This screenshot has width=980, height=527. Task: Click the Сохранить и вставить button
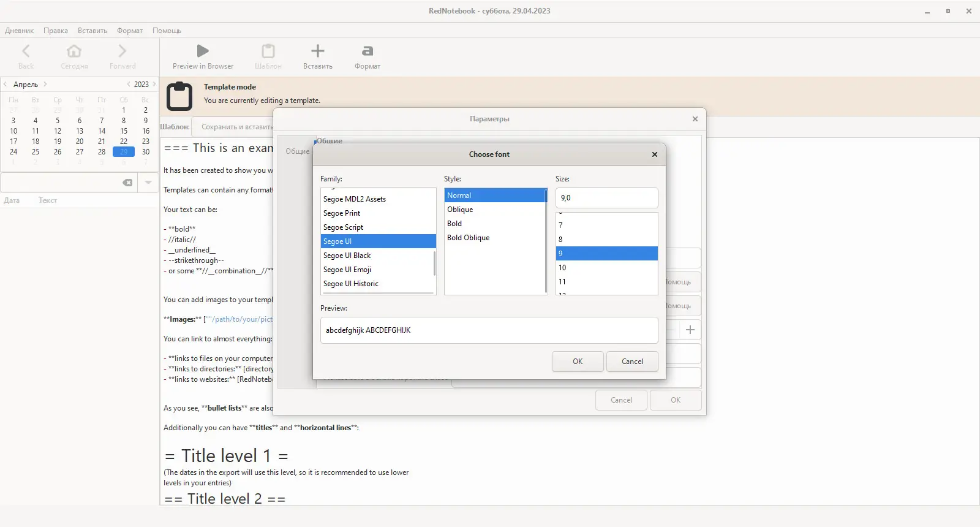pos(234,127)
